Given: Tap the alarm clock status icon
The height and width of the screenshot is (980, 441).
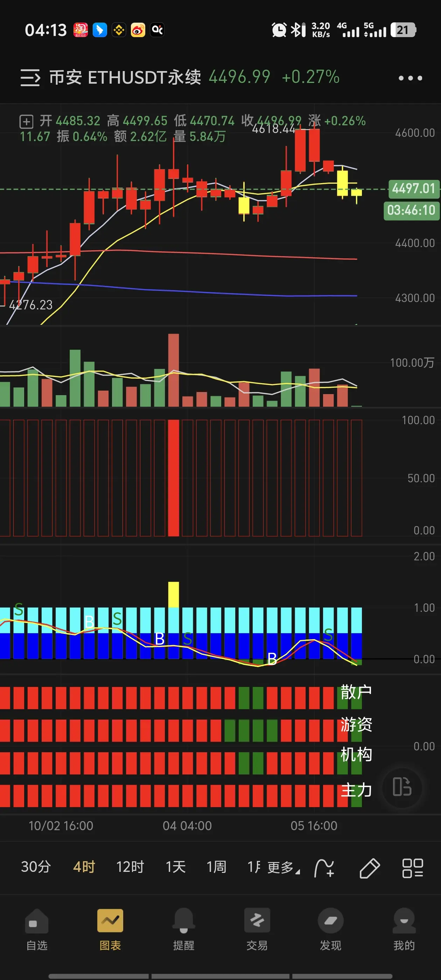Looking at the screenshot, I should (279, 30).
